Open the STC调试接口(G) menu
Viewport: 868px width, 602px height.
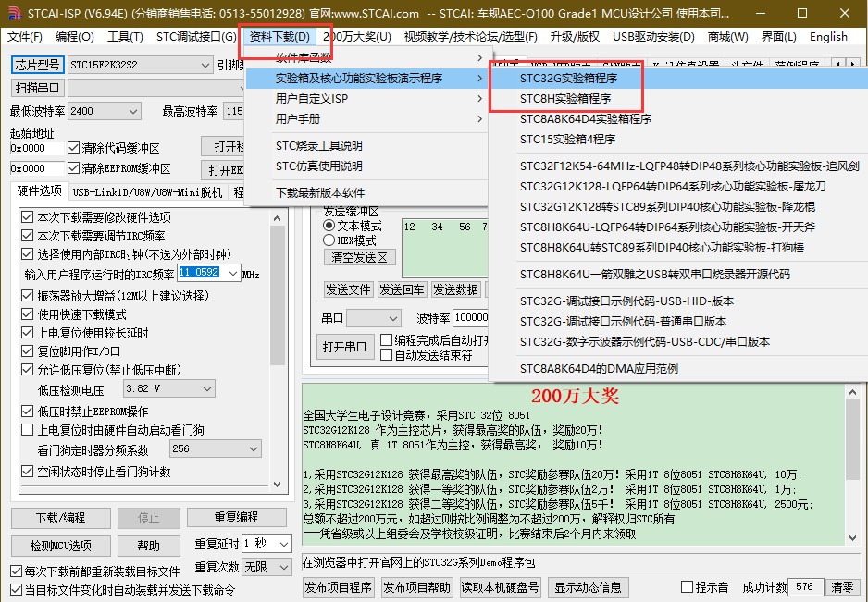point(196,37)
